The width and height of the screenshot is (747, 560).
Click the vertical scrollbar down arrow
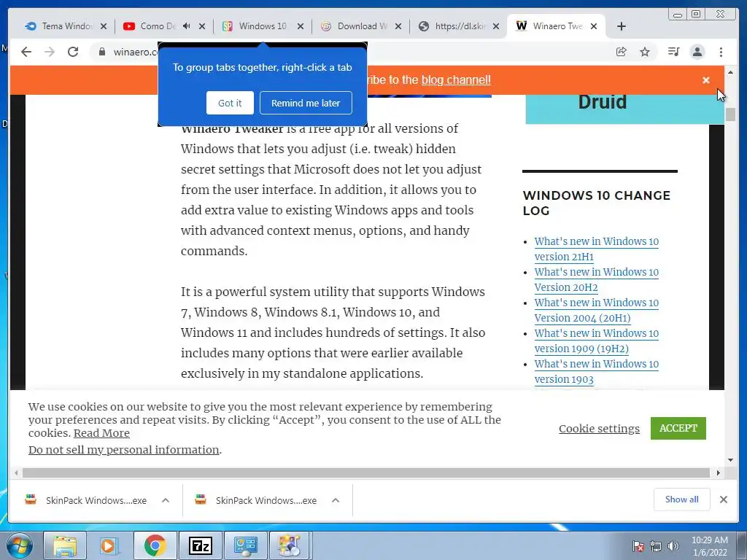[x=730, y=460]
